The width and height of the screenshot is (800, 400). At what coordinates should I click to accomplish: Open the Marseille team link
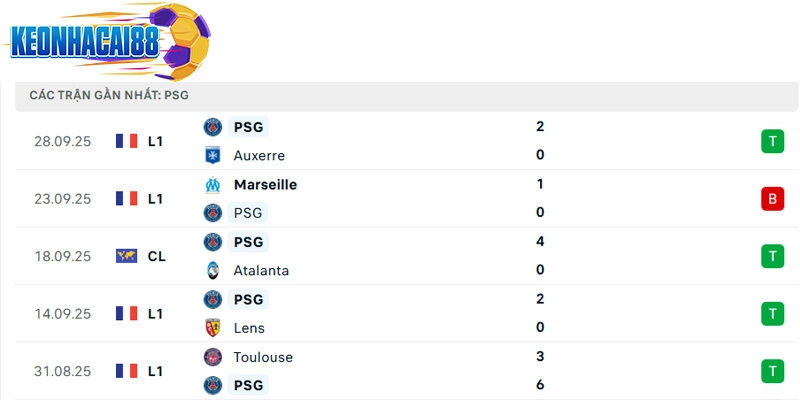pos(265,185)
